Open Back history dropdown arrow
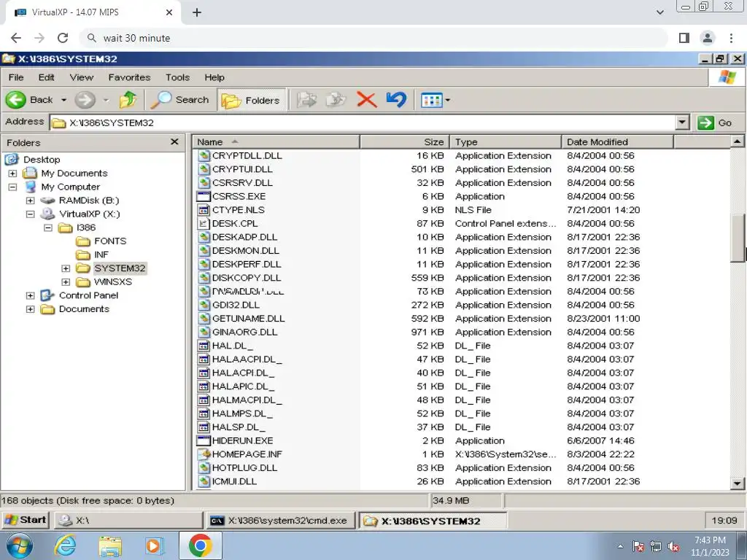Screen dimensions: 747x560 [63, 100]
